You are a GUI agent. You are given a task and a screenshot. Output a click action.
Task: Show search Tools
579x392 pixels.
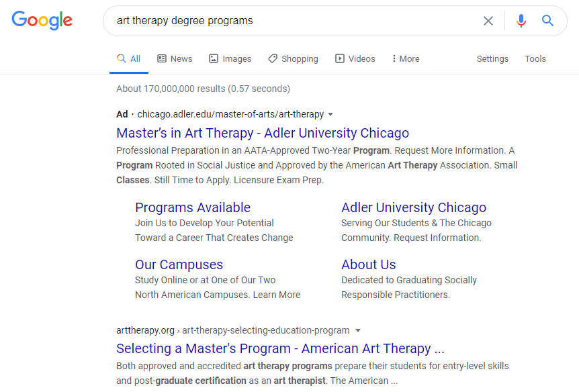[535, 58]
